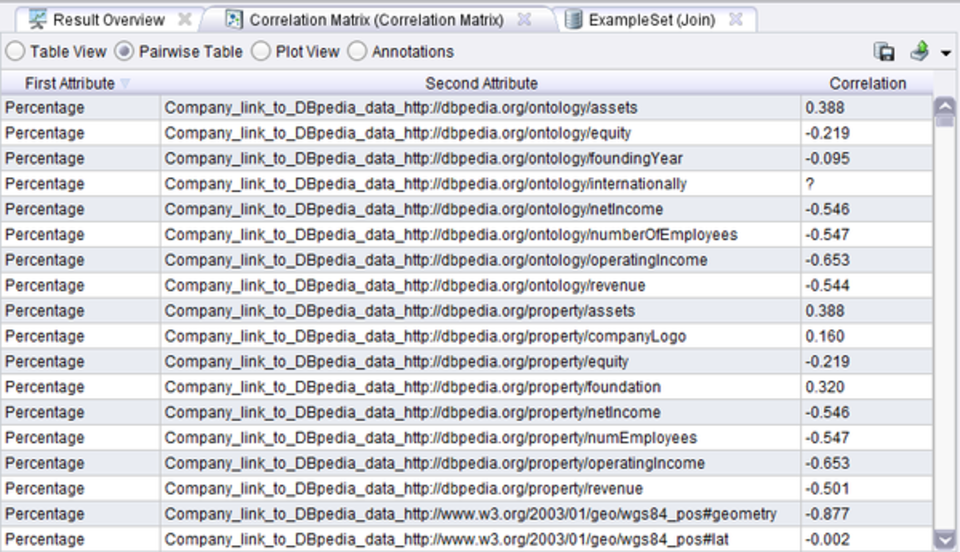Click the vertical scrollbar thumb

tap(945, 121)
